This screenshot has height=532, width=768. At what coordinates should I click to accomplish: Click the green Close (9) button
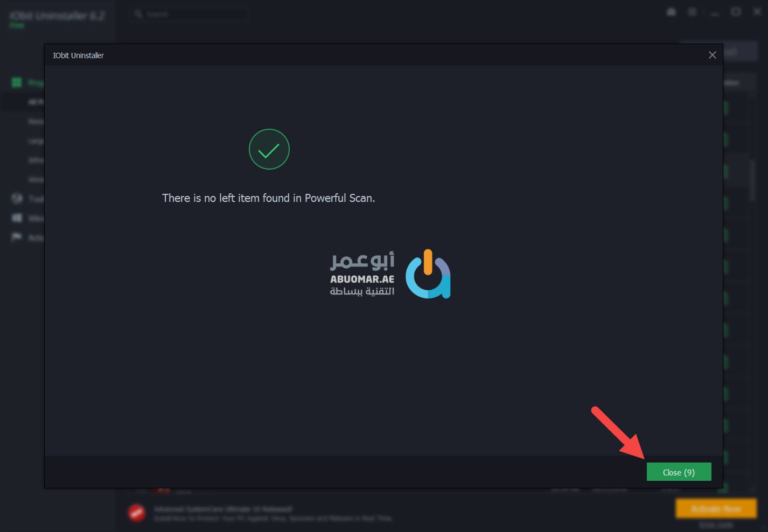[x=679, y=472]
